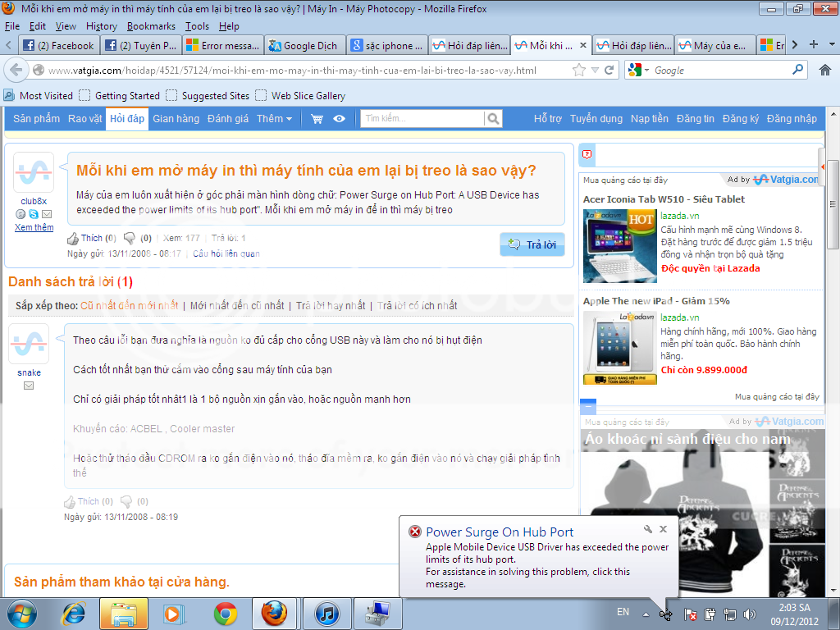This screenshot has width=840, height=630.
Task: Bookmark this page with the star icon
Action: 579,71
